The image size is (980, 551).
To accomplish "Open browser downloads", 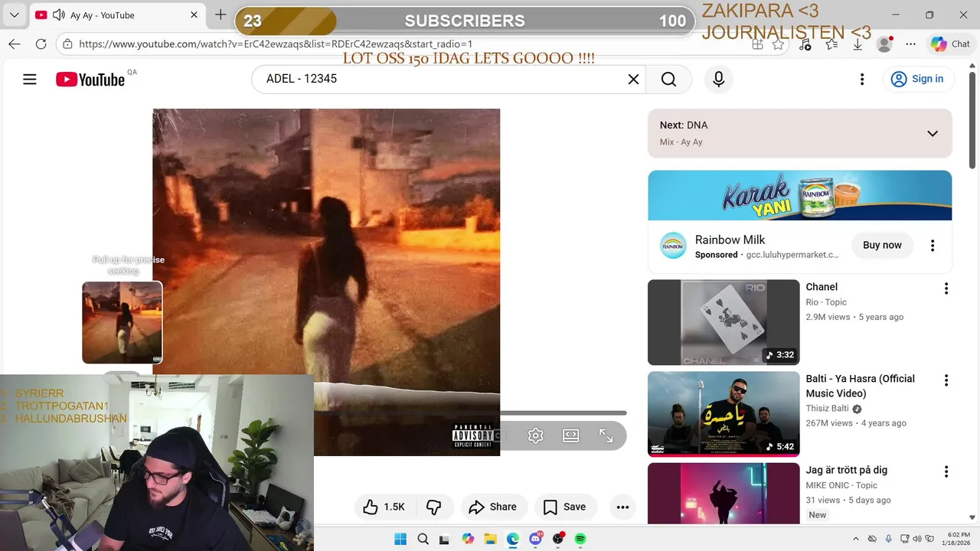I will 857,44.
